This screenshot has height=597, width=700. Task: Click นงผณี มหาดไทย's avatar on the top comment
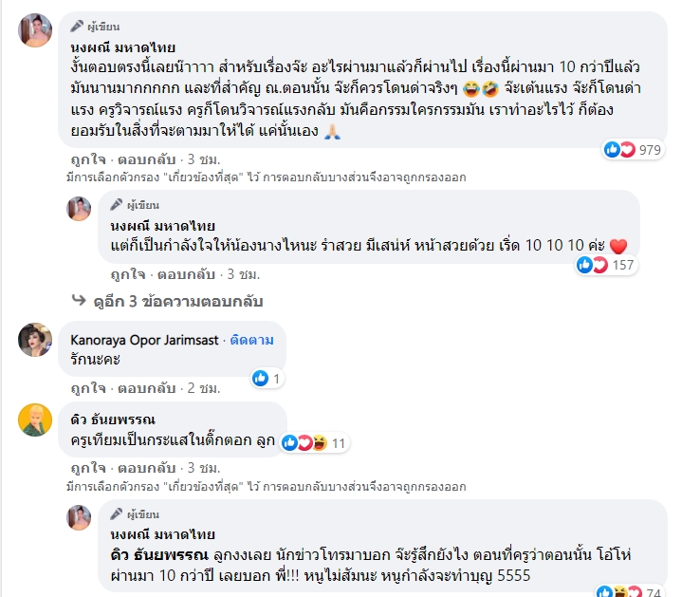(x=35, y=30)
